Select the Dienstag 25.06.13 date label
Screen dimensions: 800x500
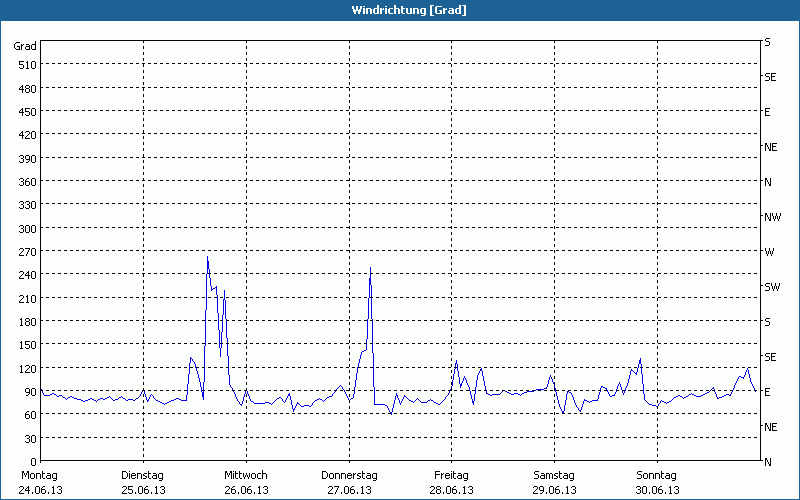(143, 482)
